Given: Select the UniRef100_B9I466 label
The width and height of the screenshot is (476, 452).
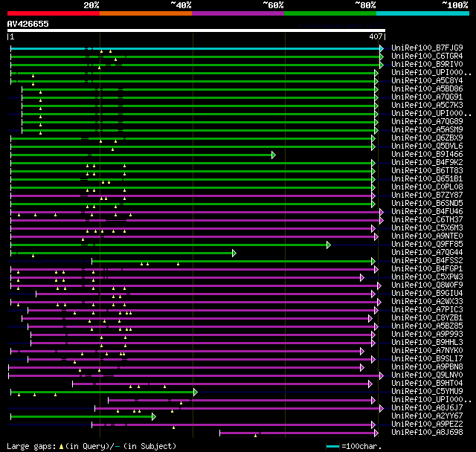Looking at the screenshot, I should point(427,155).
